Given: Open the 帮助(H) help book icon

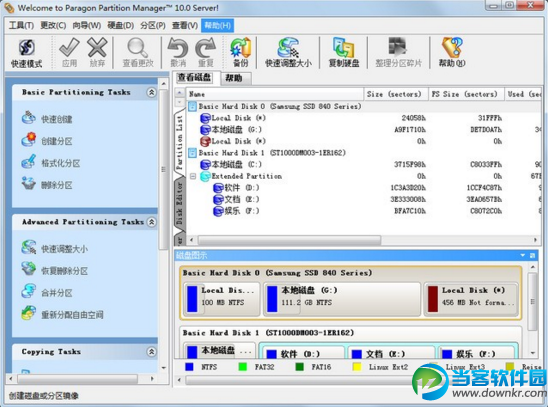Looking at the screenshot, I should [x=452, y=53].
